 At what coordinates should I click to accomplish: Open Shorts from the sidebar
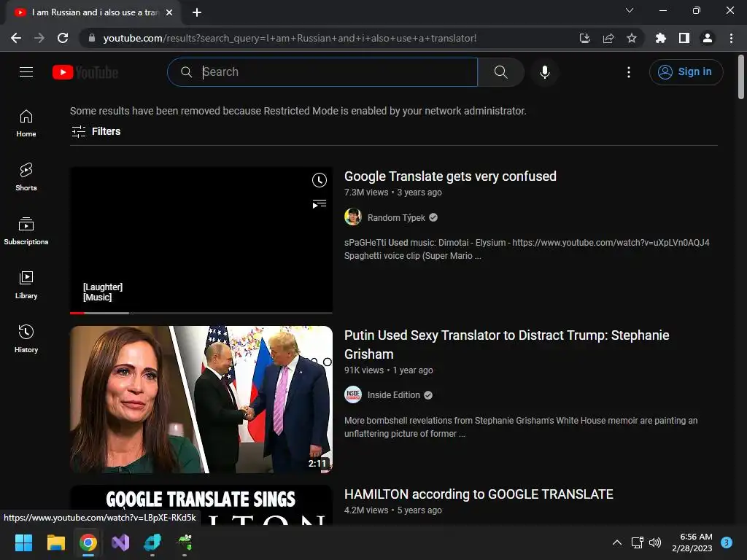[26, 177]
